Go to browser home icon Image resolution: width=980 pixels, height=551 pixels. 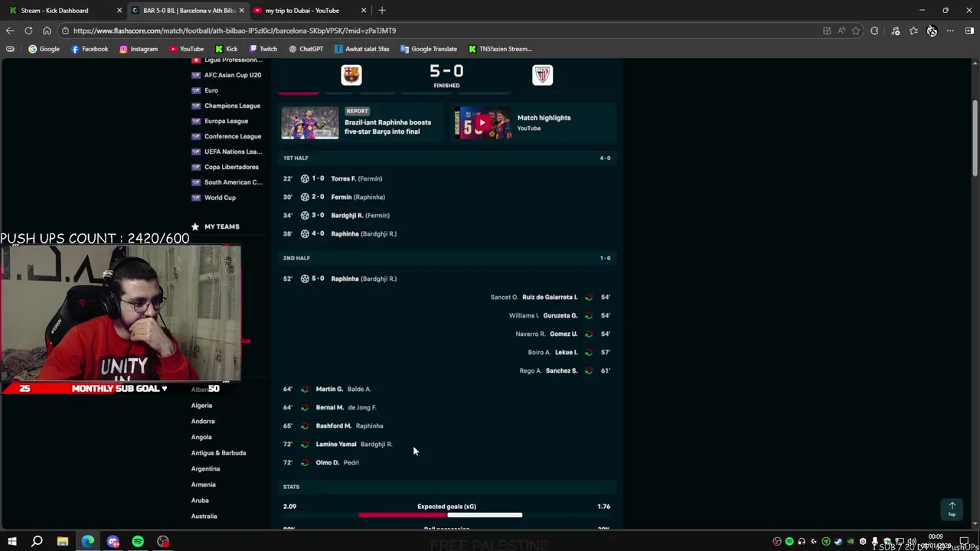click(47, 31)
